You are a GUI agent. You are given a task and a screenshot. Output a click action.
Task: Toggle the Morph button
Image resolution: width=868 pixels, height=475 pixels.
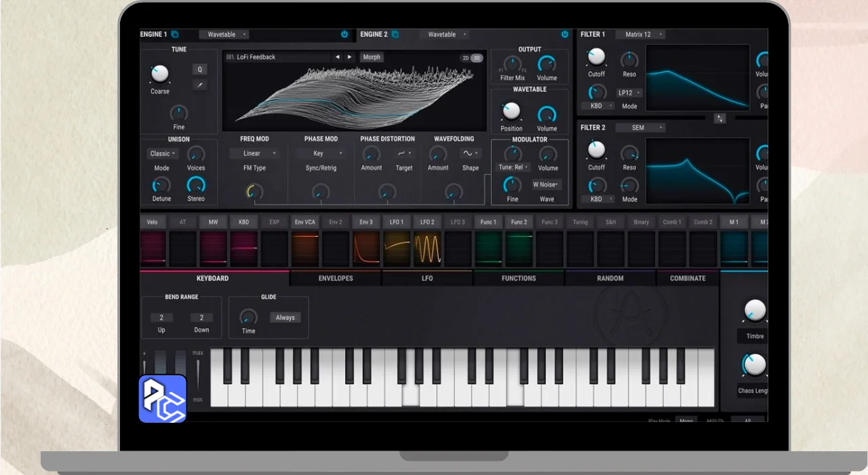(x=372, y=57)
